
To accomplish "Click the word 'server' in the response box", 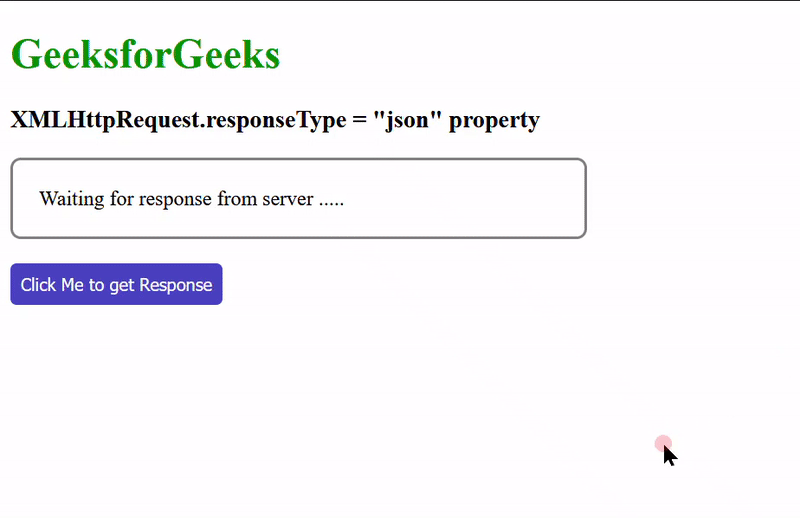I will 288,199.
